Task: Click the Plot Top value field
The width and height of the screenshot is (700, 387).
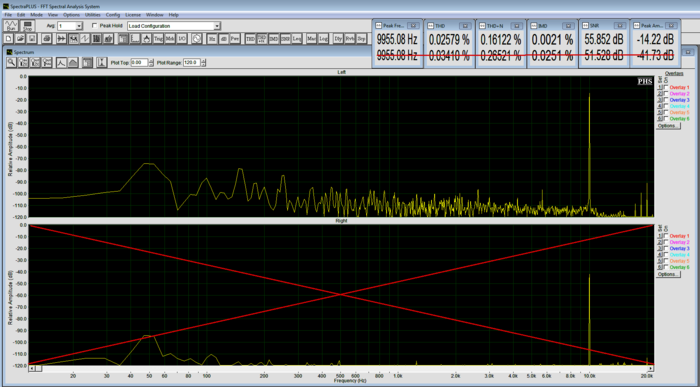Action: click(x=139, y=62)
